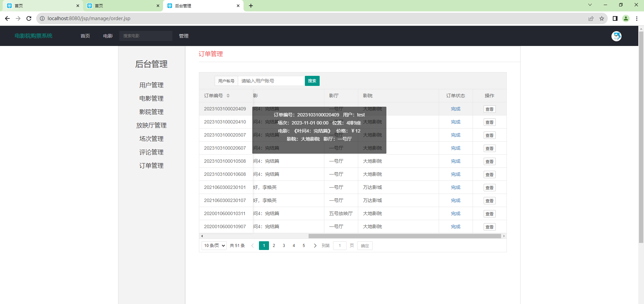Bookmark this page via the star icon
This screenshot has height=304, width=644.
[x=602, y=18]
